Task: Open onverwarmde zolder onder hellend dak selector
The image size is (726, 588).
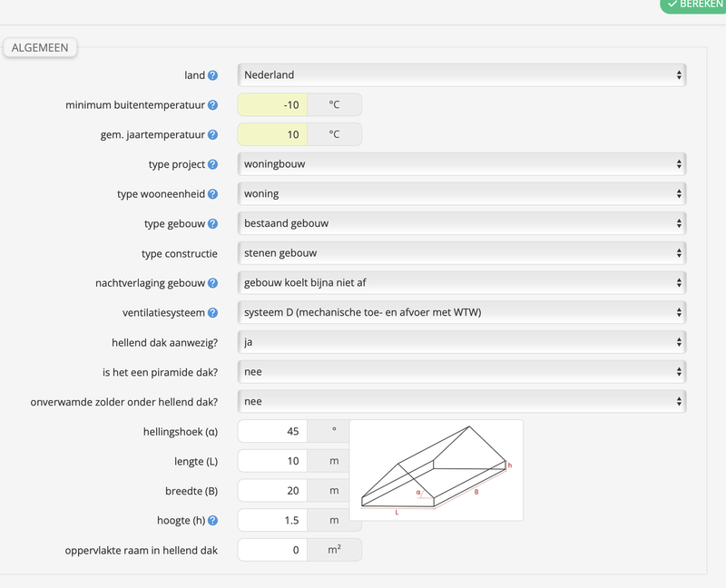Action: (461, 401)
